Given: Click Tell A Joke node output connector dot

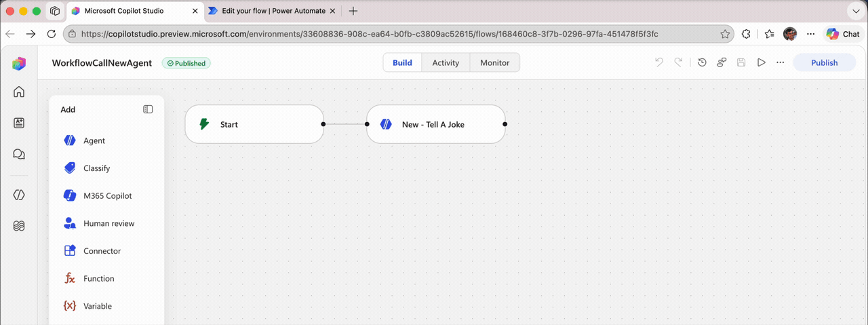Looking at the screenshot, I should (x=505, y=124).
